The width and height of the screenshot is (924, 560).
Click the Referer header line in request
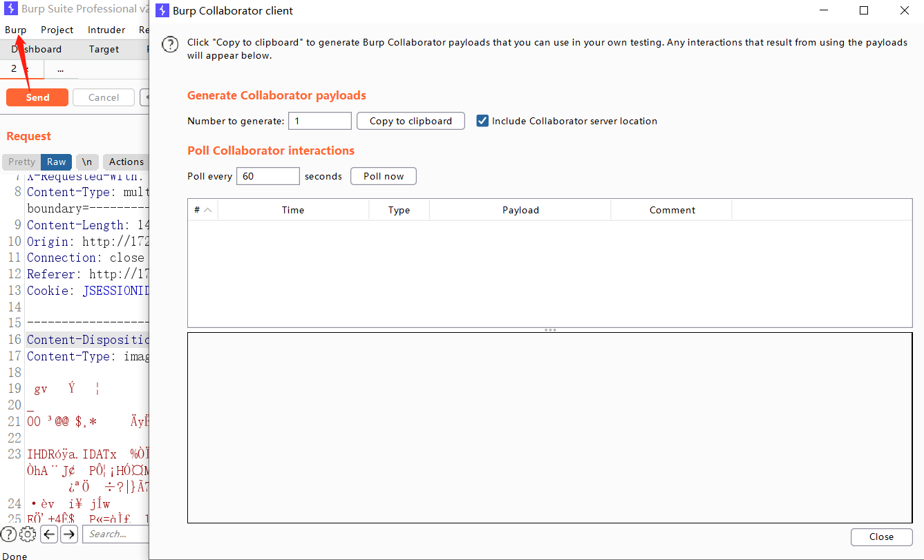pyautogui.click(x=88, y=274)
